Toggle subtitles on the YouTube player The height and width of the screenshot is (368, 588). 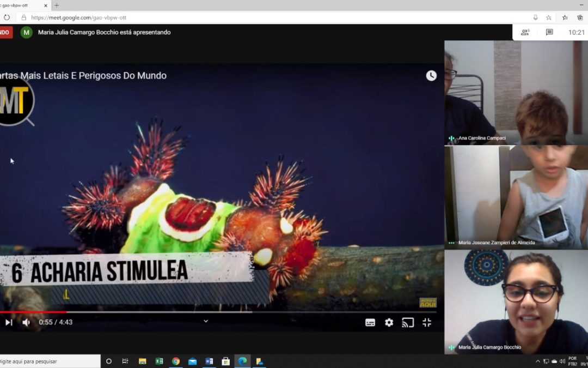pyautogui.click(x=370, y=323)
